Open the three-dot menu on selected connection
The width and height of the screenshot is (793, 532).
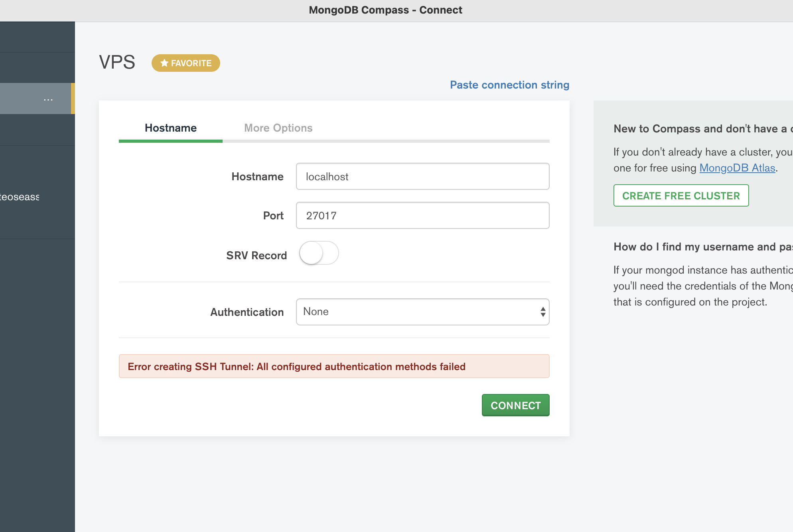(x=48, y=99)
